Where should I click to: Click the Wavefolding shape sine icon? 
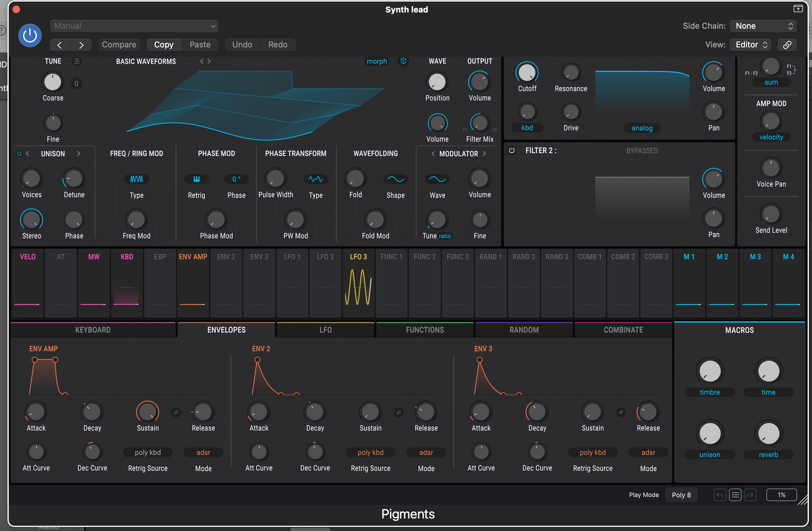tap(395, 179)
